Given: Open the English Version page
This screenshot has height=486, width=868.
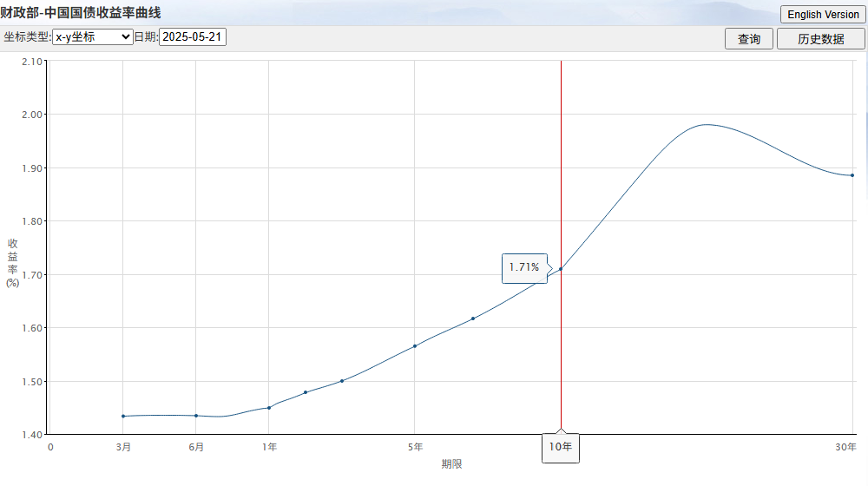Looking at the screenshot, I should [823, 15].
